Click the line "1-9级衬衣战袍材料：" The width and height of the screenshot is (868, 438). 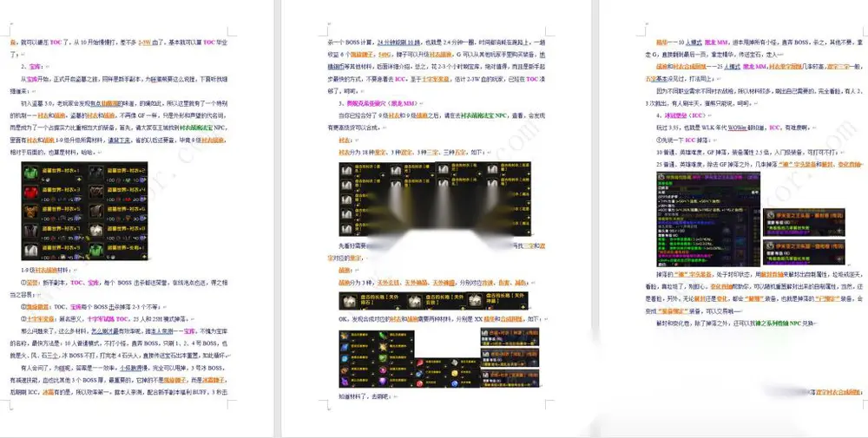tap(47, 271)
